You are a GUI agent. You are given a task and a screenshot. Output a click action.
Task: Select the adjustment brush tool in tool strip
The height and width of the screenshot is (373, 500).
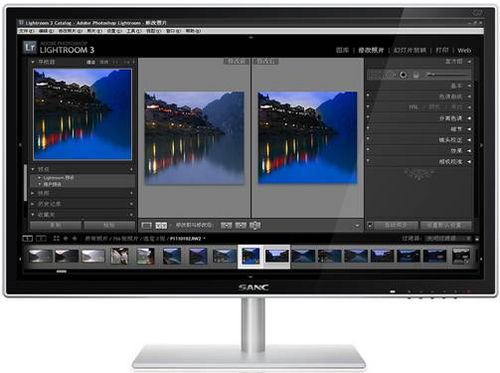431,74
